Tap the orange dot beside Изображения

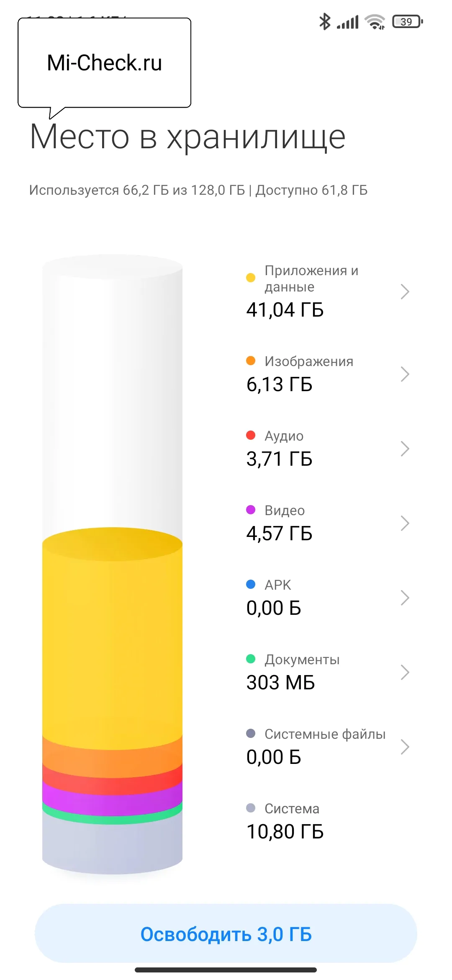click(251, 361)
